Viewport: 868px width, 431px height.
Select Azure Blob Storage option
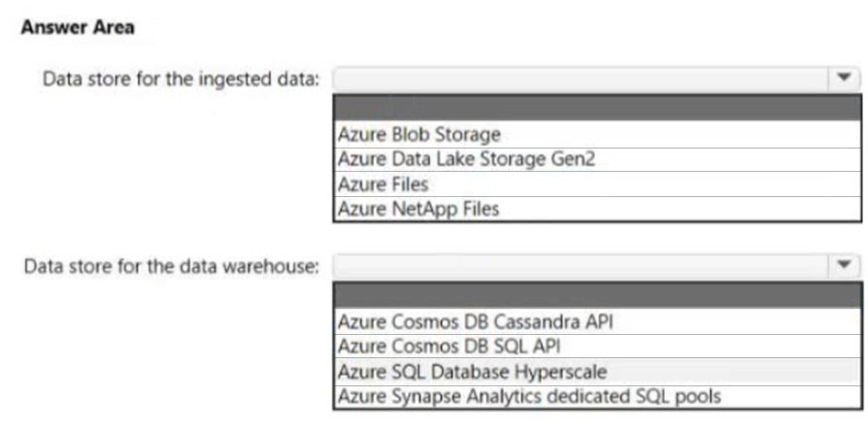597,135
